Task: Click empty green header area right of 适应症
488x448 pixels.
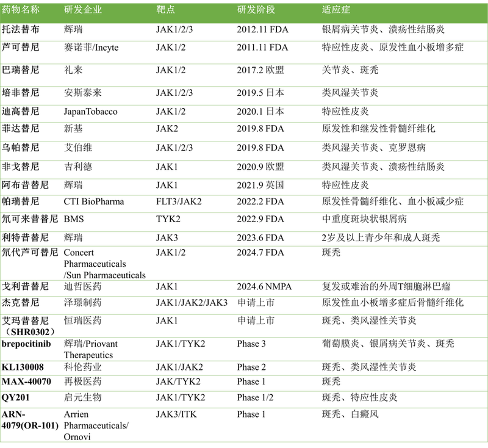Action: [x=427, y=10]
